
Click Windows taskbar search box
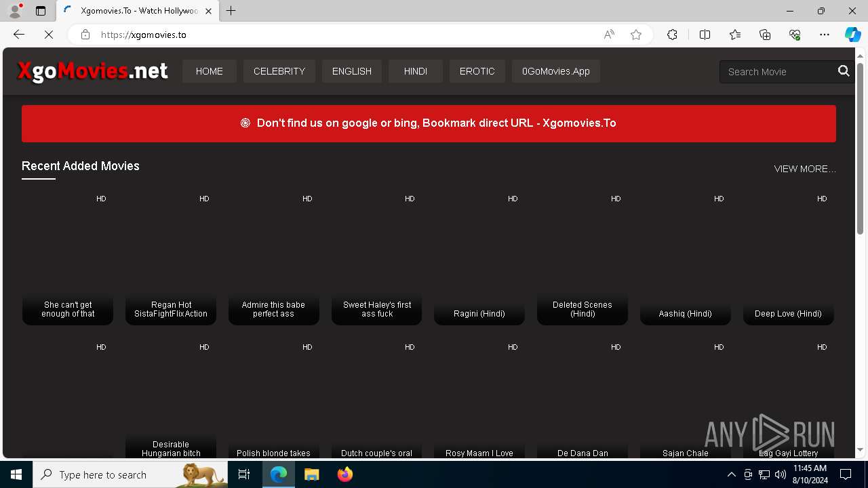pyautogui.click(x=130, y=474)
